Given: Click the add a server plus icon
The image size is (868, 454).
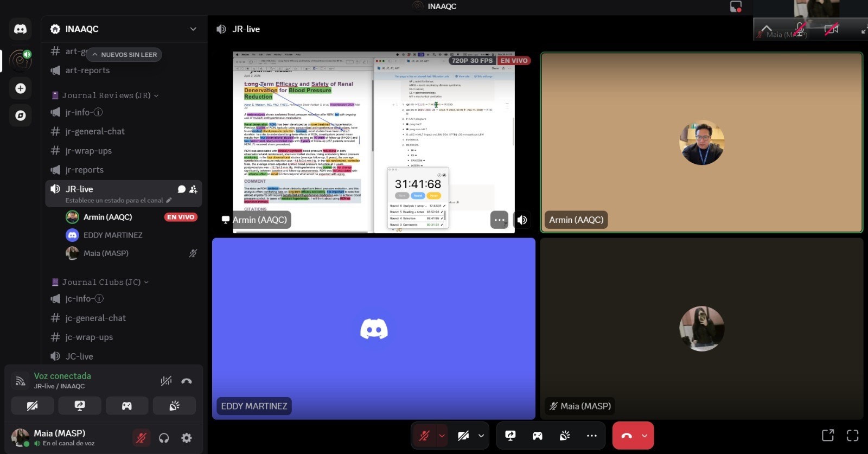Looking at the screenshot, I should click(x=20, y=88).
